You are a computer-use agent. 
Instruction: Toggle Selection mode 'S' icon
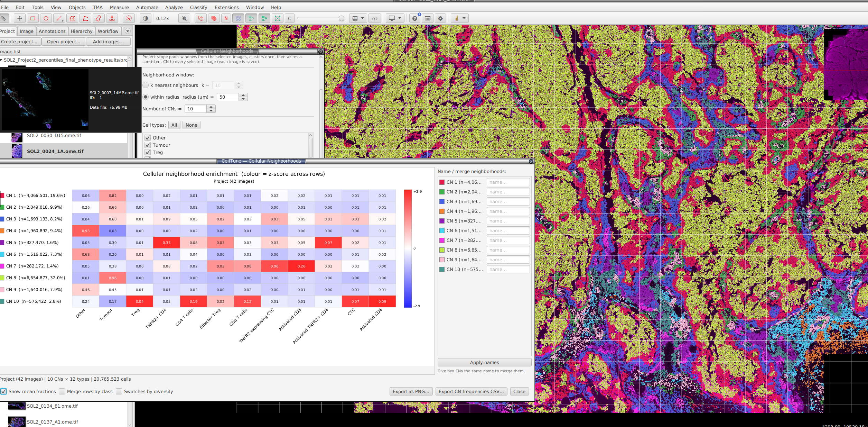(x=129, y=18)
